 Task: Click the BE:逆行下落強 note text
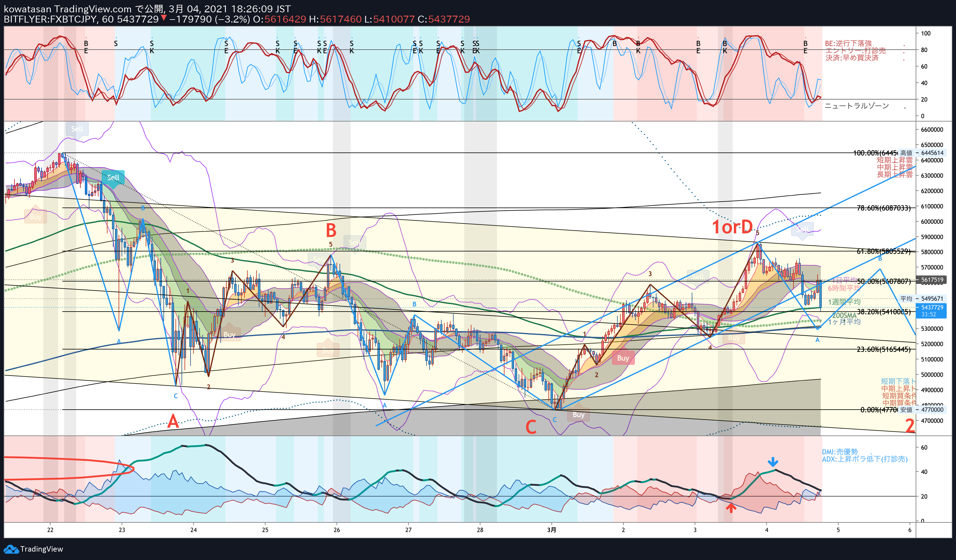click(x=848, y=43)
